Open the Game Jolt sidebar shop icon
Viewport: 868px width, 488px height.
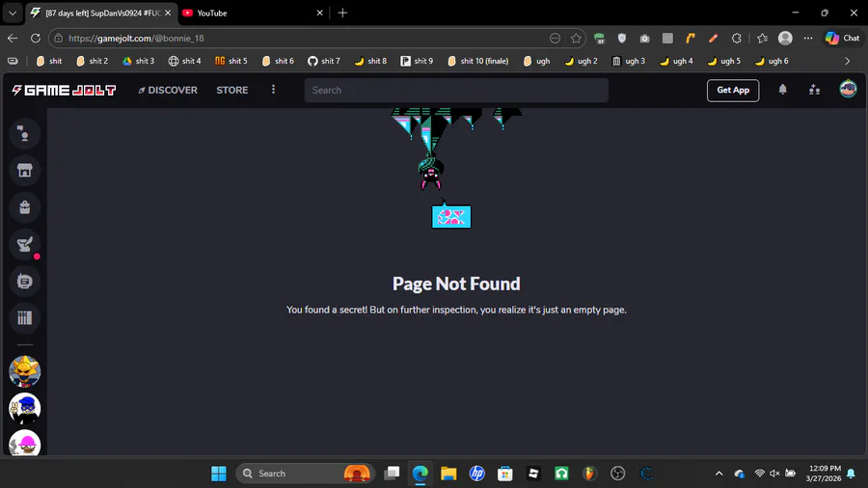pyautogui.click(x=24, y=171)
